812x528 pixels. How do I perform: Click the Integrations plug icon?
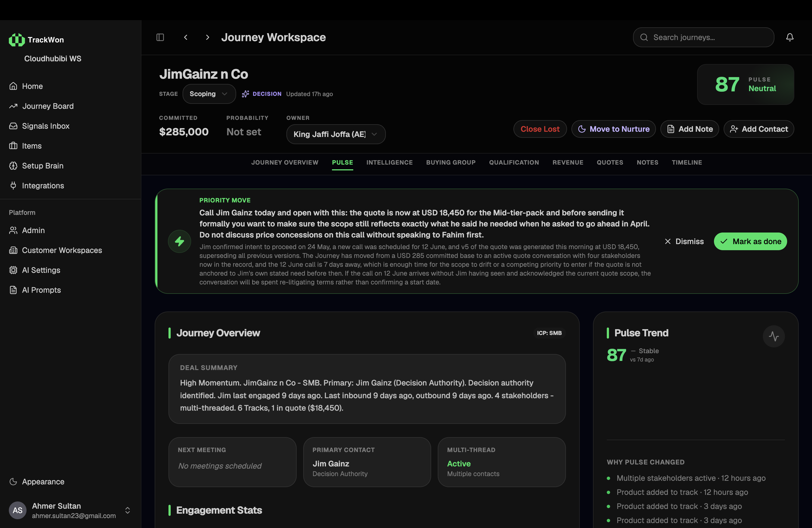[13, 186]
